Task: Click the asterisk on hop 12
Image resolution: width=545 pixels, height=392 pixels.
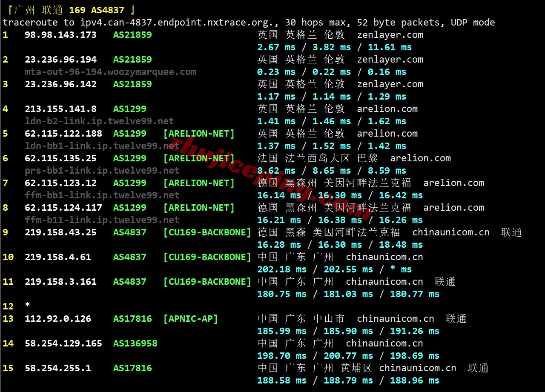Action: [x=27, y=306]
